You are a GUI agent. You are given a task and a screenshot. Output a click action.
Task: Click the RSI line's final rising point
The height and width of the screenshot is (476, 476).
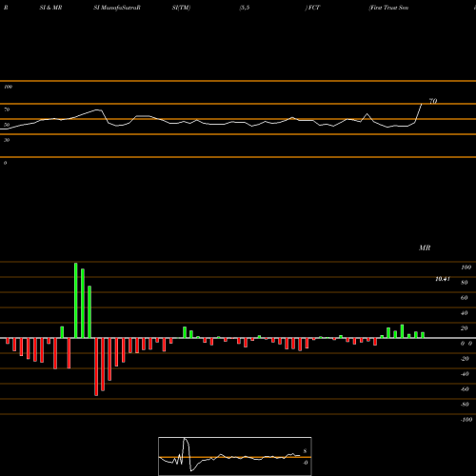click(x=422, y=104)
